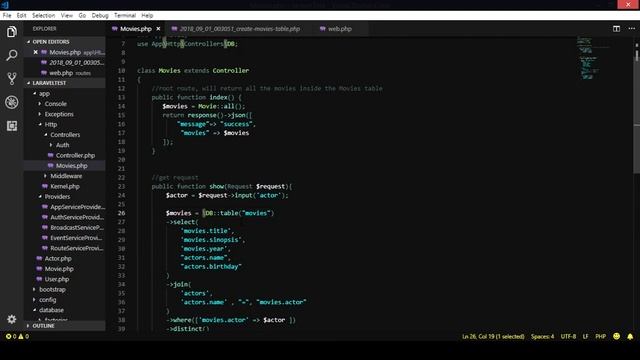The image size is (640, 360).
Task: Open the Debug menu
Action: pos(100,16)
